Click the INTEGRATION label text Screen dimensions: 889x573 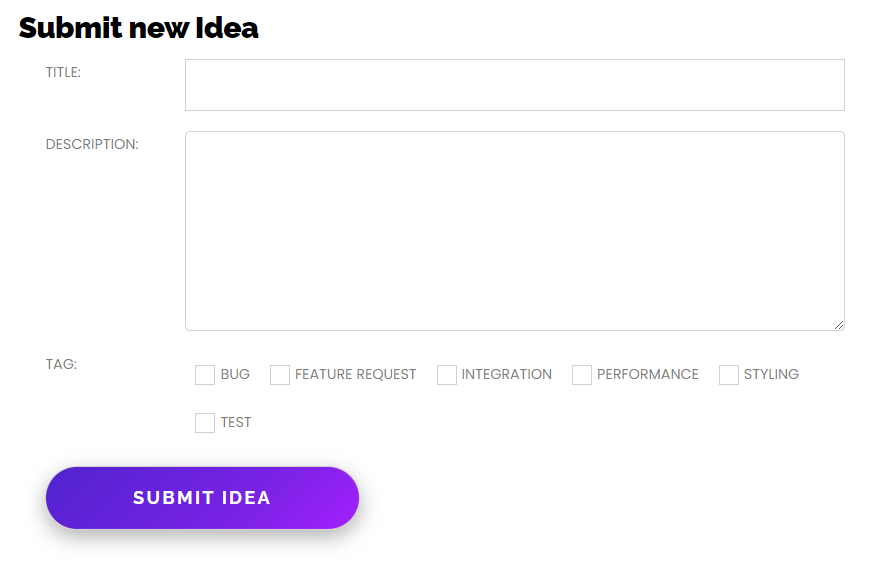506,374
